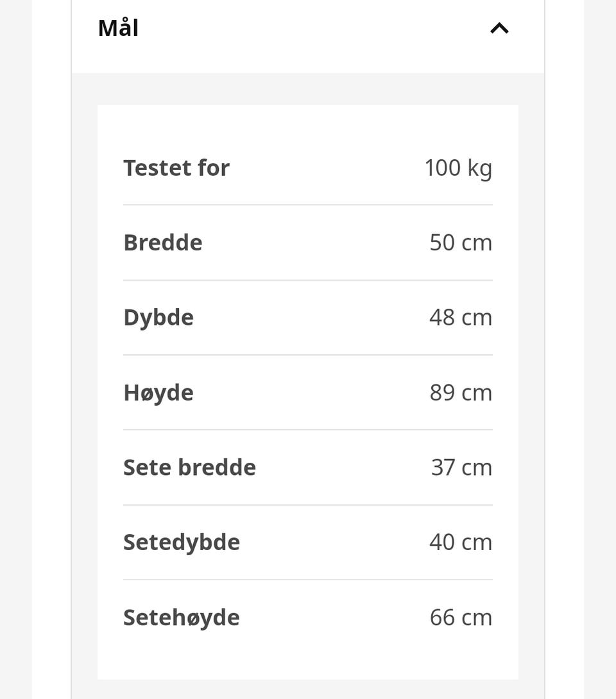Select the Sete bredde label

point(190,468)
